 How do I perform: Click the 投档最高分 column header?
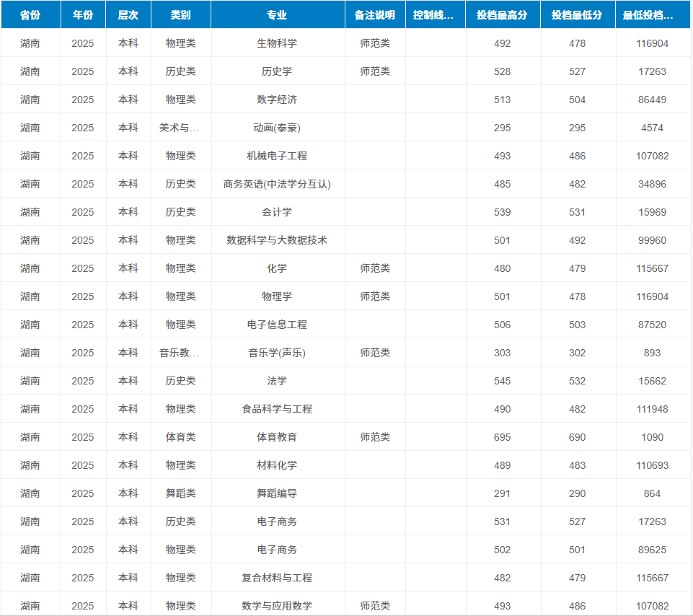coord(503,14)
